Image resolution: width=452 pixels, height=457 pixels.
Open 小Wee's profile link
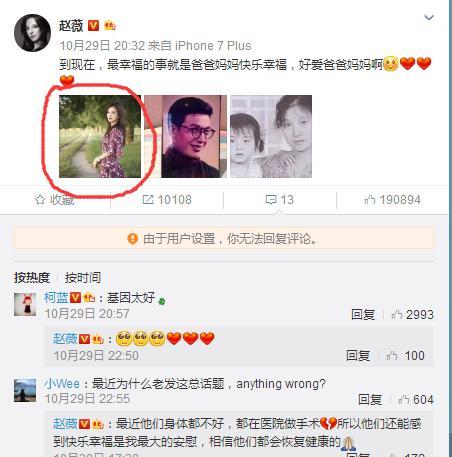(62, 384)
